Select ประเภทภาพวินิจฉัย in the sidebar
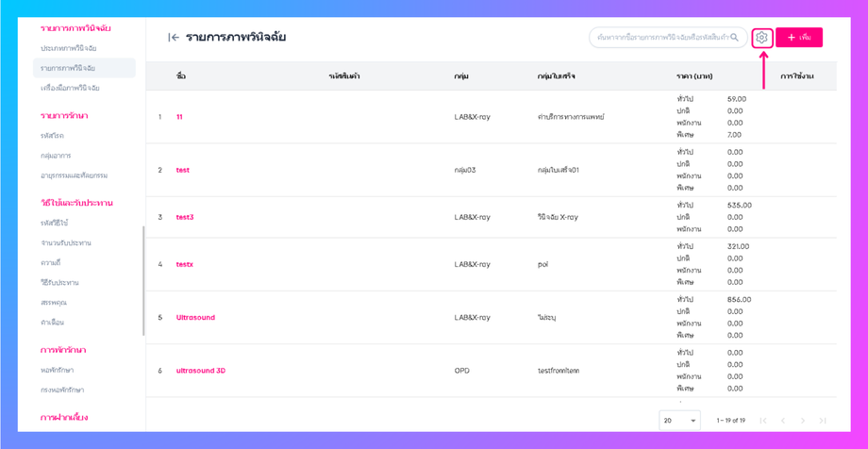The height and width of the screenshot is (449, 868). (68, 48)
